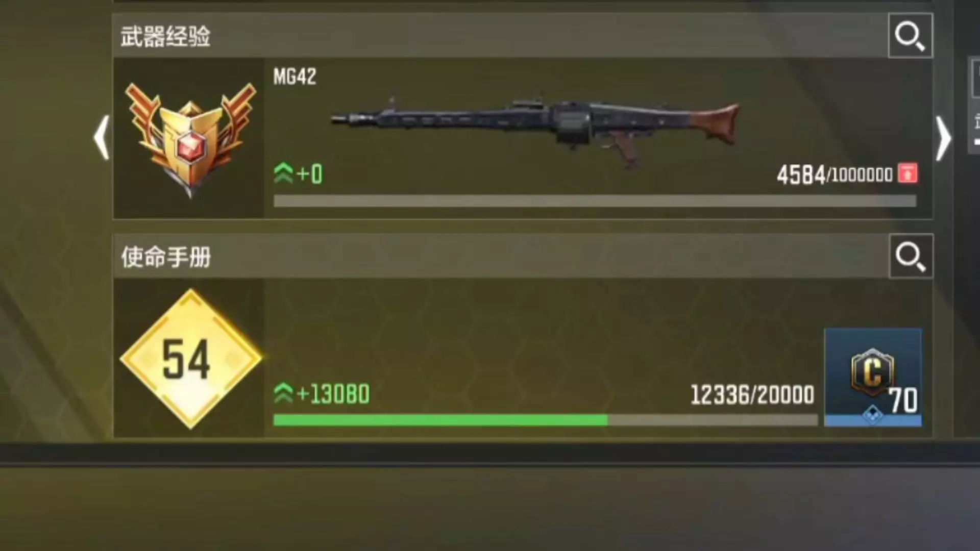Click the 武器经验 section header
Viewport: 980px width, 551px height.
(165, 37)
